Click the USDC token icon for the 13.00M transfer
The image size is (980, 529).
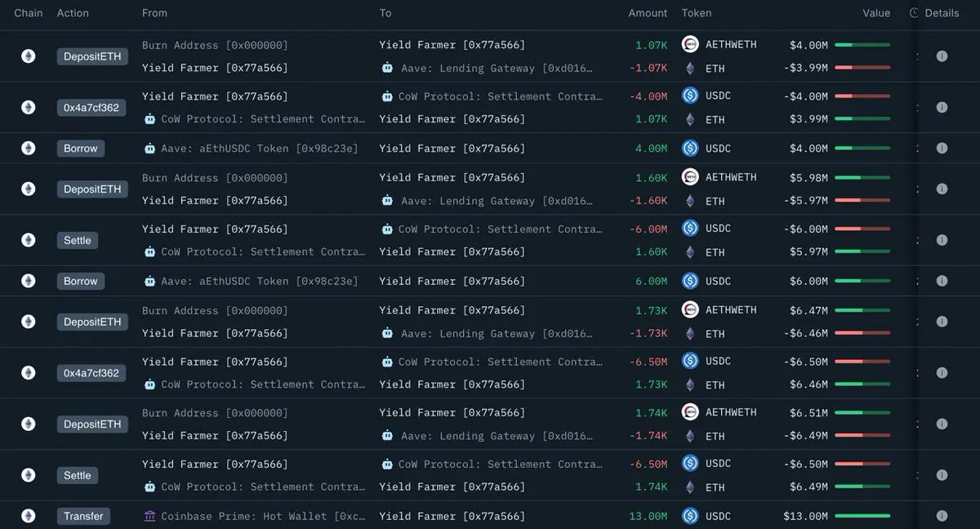690,516
